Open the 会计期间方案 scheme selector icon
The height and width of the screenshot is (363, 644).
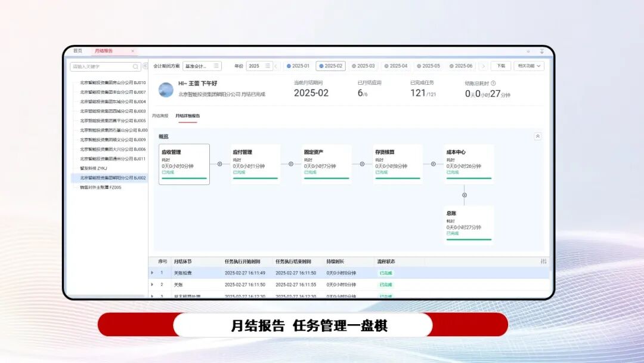(216, 66)
